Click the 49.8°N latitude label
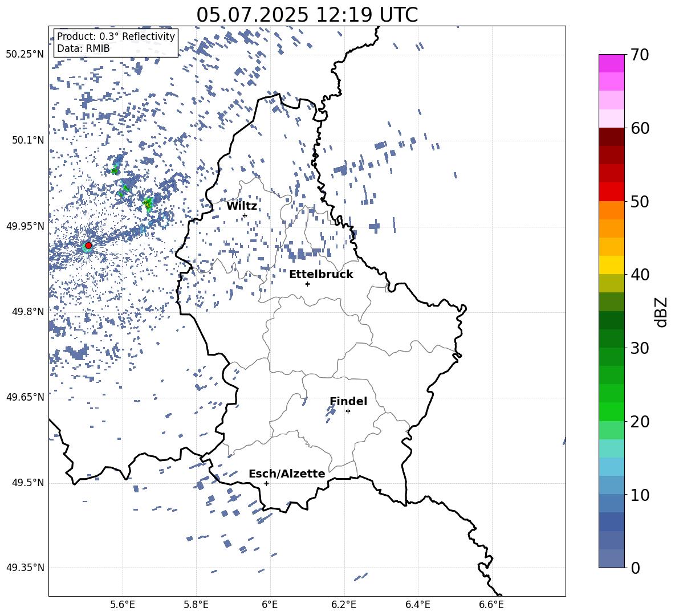675x616 pixels. point(29,312)
